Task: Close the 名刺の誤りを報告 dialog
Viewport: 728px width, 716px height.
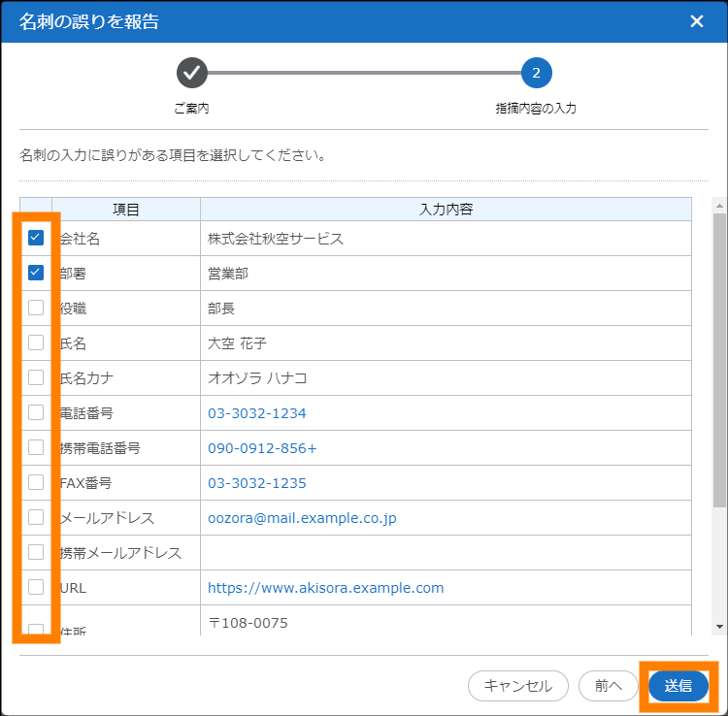Action: [696, 21]
